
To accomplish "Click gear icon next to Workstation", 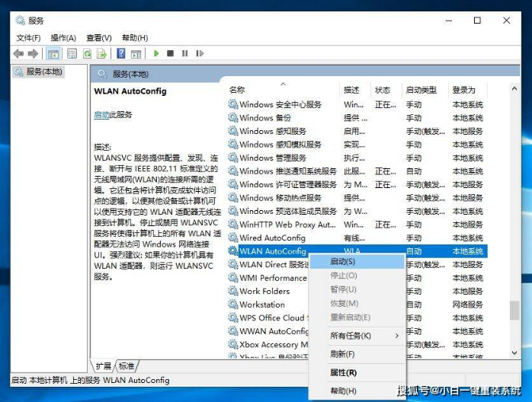I will [x=232, y=304].
